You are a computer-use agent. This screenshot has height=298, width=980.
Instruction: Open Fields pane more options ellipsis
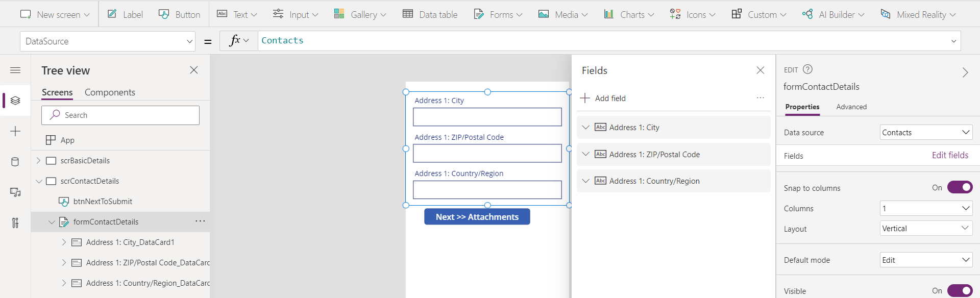point(761,98)
